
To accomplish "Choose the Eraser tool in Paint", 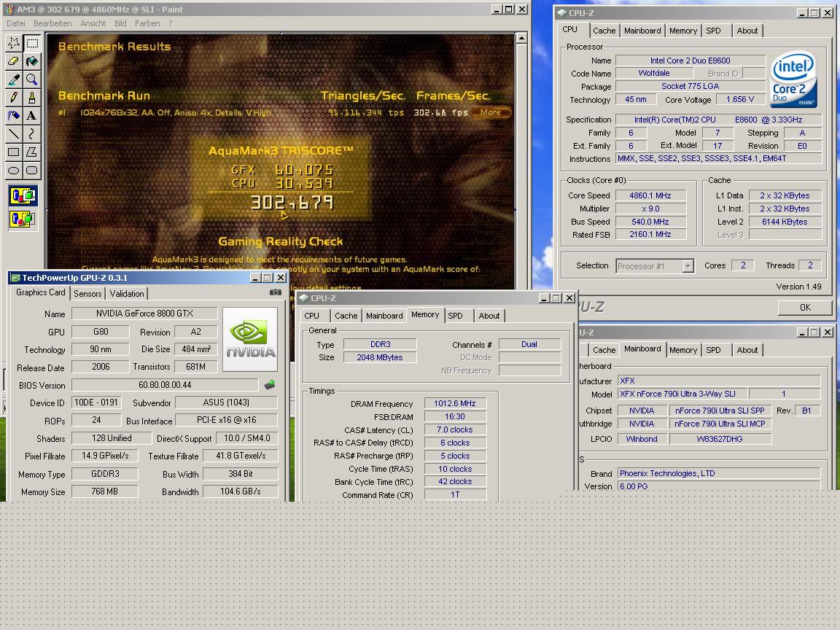I will [x=14, y=61].
